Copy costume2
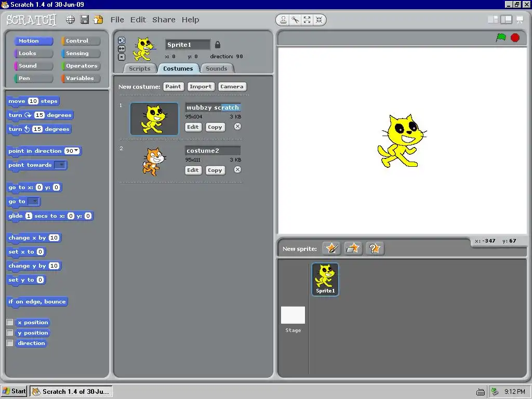This screenshot has width=532, height=399. click(x=215, y=170)
